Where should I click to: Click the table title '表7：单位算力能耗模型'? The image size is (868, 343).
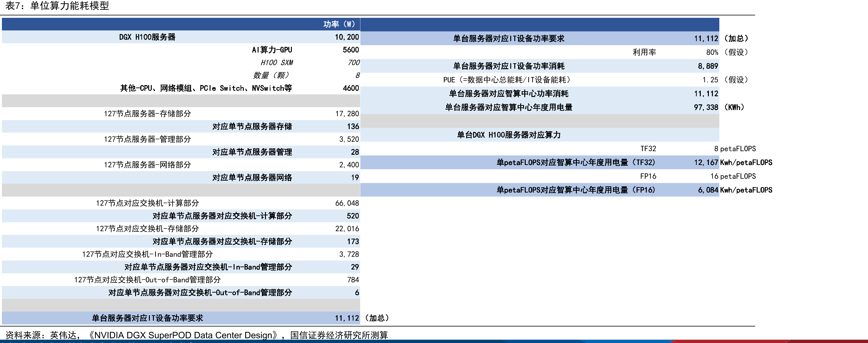point(57,6)
